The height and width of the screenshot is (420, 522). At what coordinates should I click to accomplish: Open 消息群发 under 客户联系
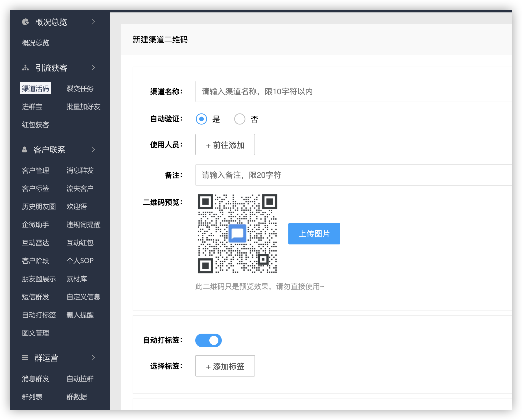click(80, 170)
